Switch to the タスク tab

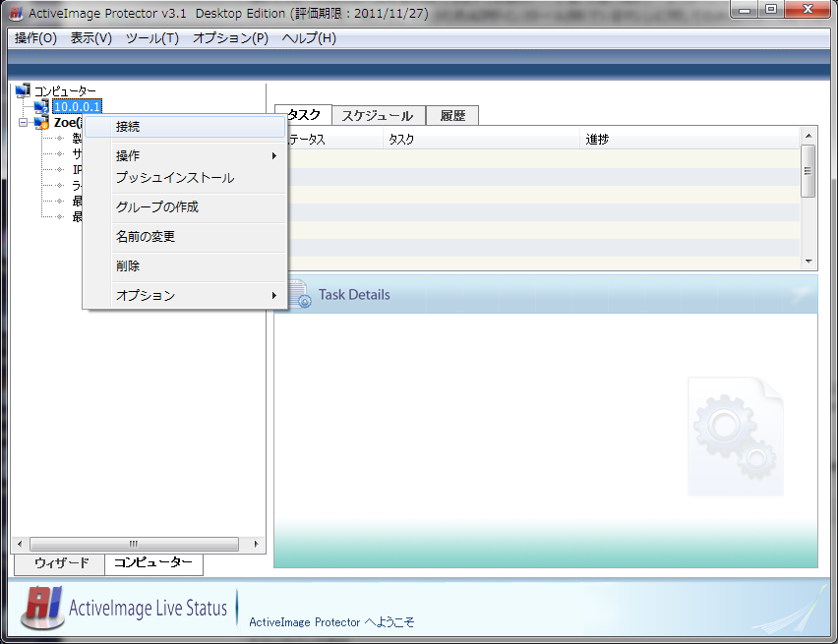pos(304,115)
